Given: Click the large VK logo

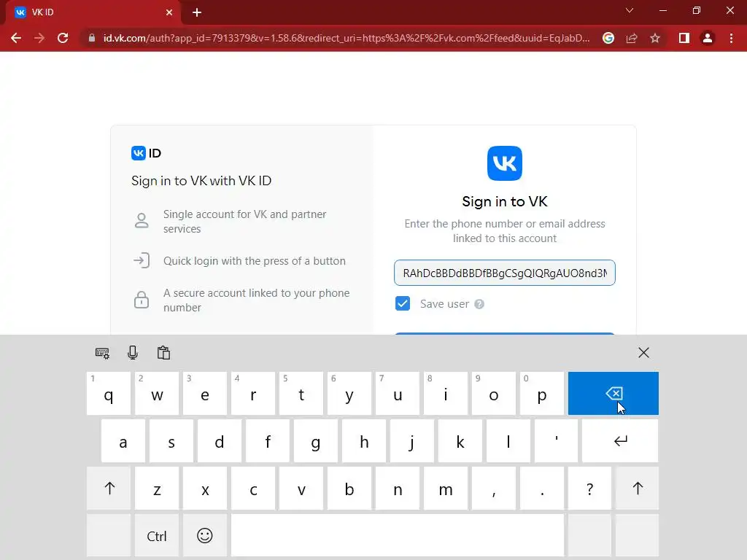Looking at the screenshot, I should (505, 163).
